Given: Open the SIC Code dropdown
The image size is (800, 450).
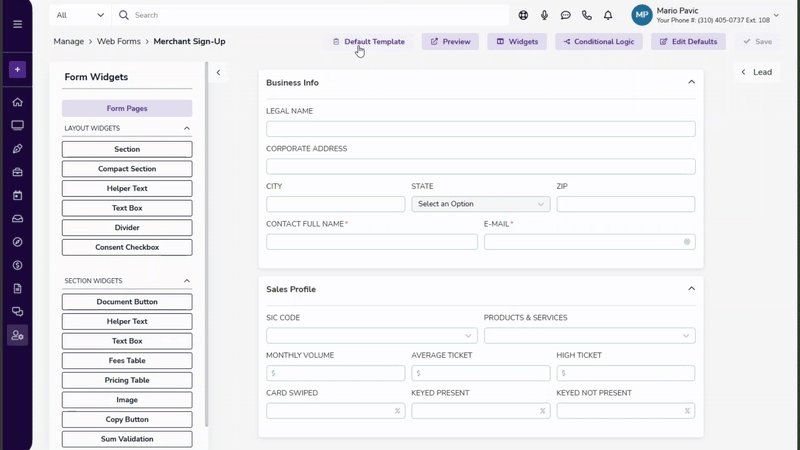Looking at the screenshot, I should [371, 336].
